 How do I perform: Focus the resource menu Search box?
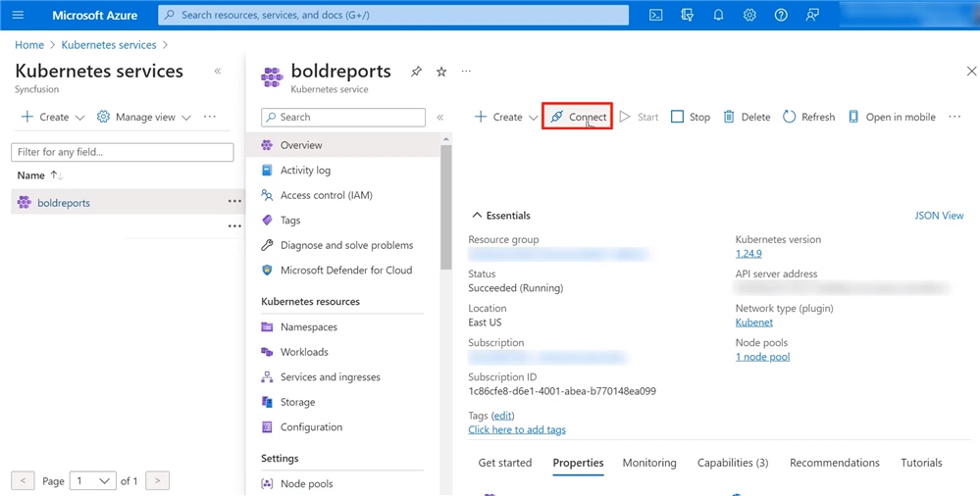coord(343,118)
